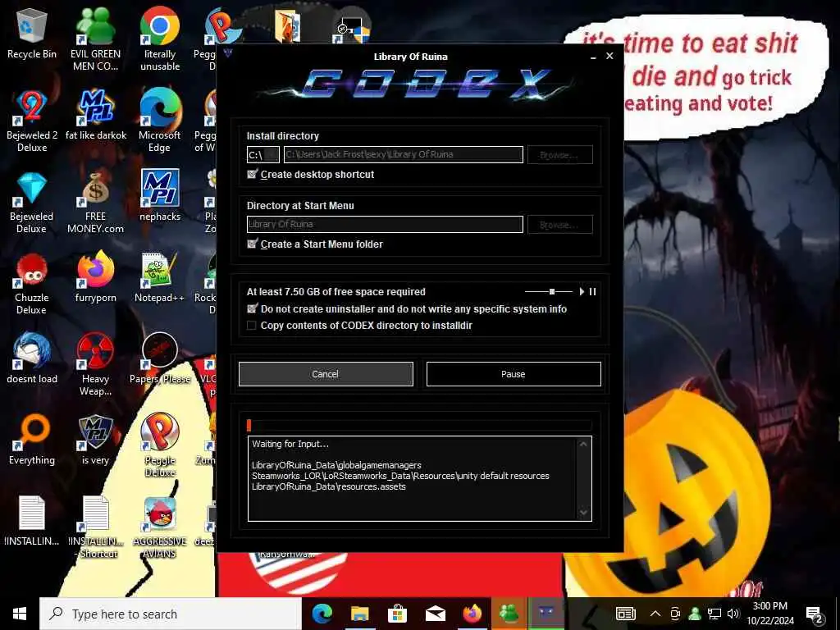
Task: Open the Recycle Bin desktop icon
Action: click(32, 34)
